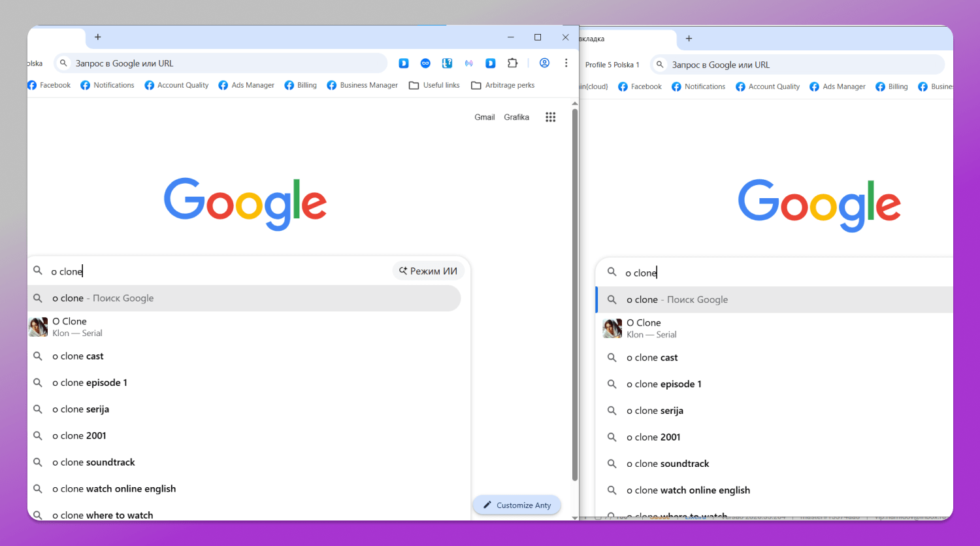
Task: Open Business Manager bookmark in left window
Action: 363,85
